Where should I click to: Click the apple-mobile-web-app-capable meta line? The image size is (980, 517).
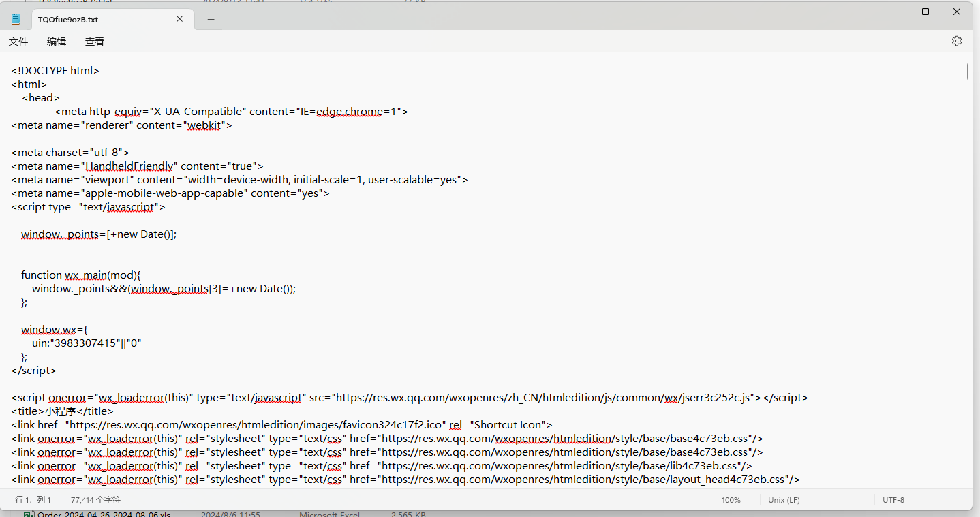pos(170,193)
